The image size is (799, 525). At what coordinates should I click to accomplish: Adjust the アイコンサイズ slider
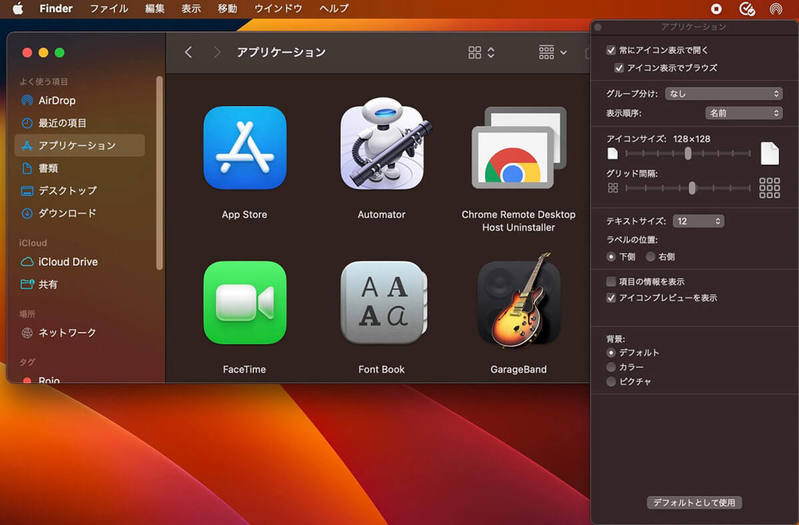[688, 153]
